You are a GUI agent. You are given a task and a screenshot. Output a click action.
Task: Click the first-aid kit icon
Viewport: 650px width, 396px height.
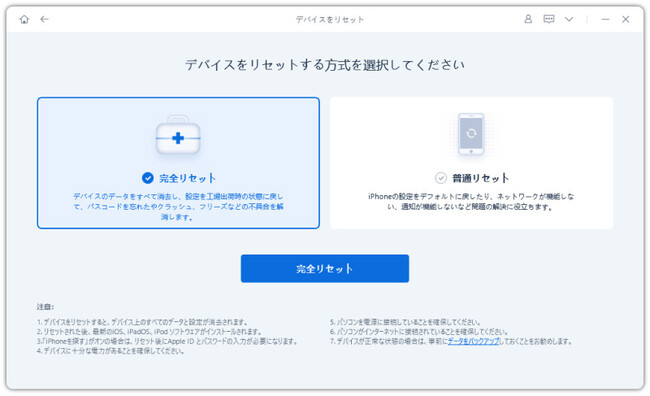[178, 136]
